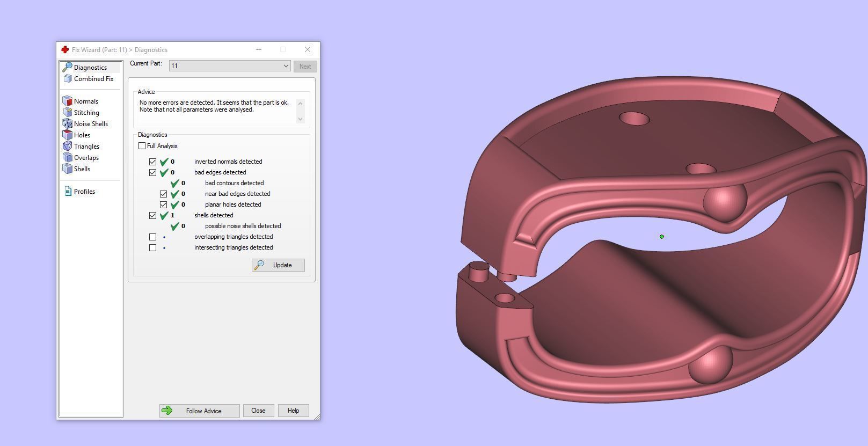Open the Diagnostics page
Viewport: 868px width, 446px height.
pos(90,67)
